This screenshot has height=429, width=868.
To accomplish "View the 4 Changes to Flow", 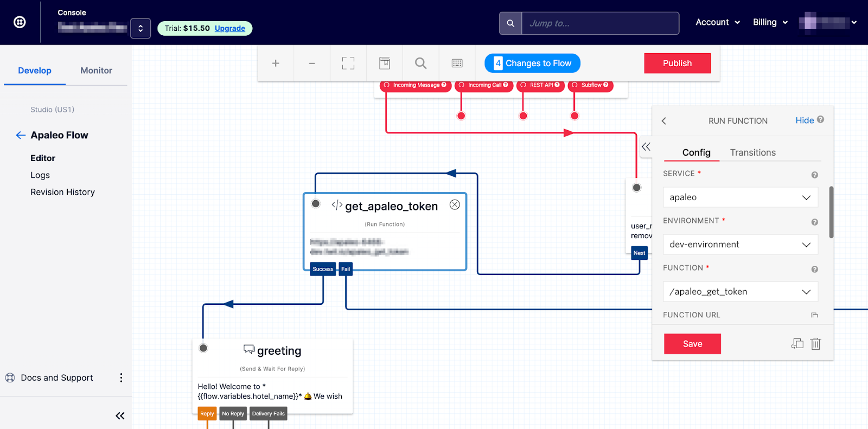I will coord(532,63).
